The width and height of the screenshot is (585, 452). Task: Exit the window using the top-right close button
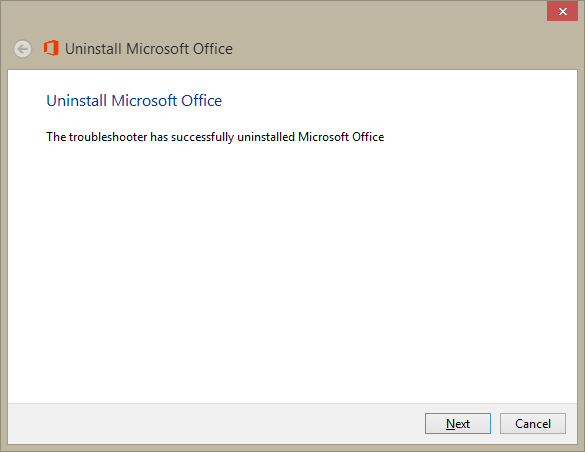562,11
